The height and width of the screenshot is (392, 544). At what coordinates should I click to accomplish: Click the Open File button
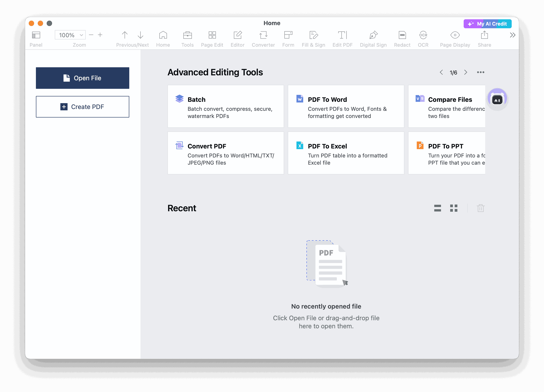click(x=83, y=78)
